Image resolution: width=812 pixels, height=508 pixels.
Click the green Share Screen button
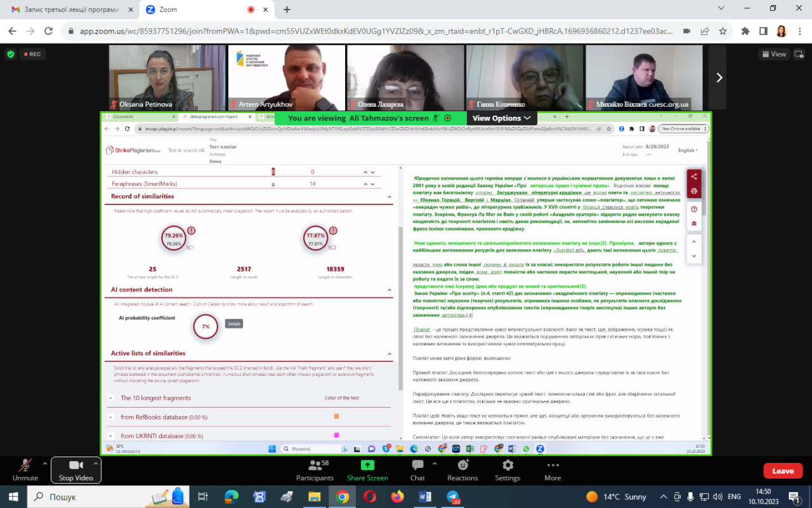point(367,471)
